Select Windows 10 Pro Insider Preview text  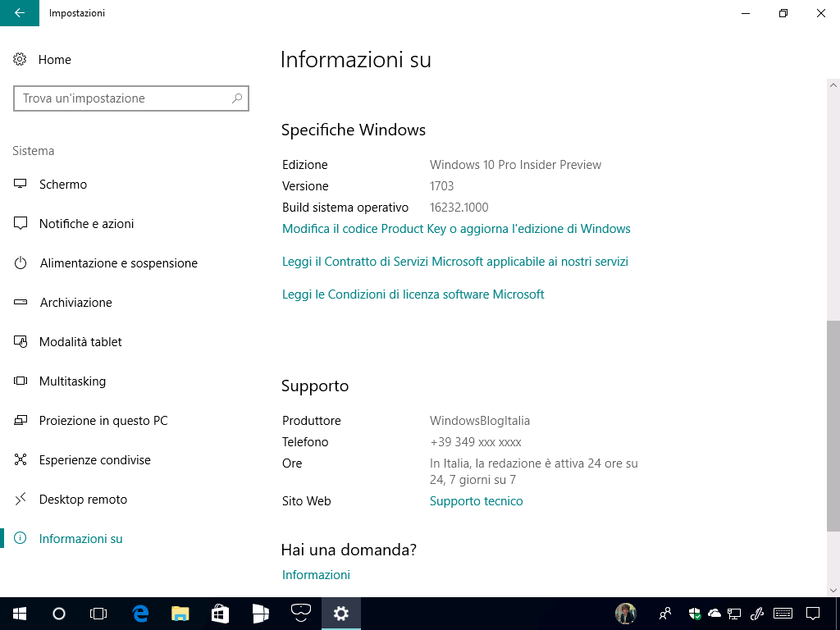(515, 164)
